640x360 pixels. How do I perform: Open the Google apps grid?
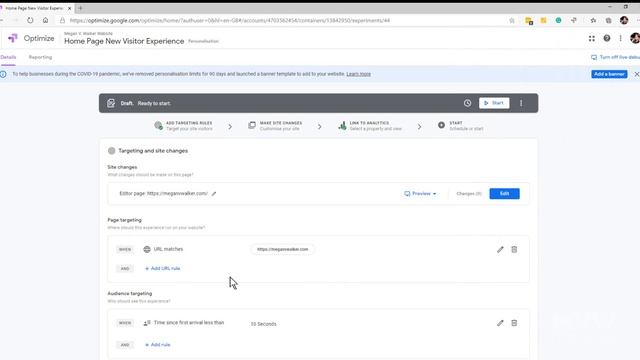[591, 38]
